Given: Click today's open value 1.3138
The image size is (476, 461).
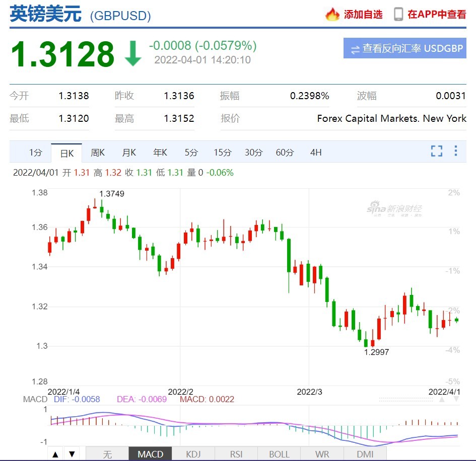Looking at the screenshot, I should (x=74, y=96).
